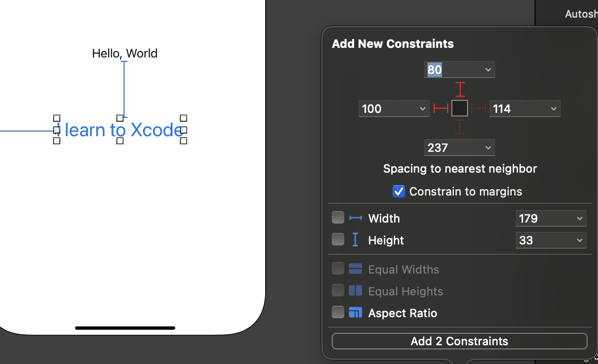Uncheck Constrain to margins

point(398,191)
